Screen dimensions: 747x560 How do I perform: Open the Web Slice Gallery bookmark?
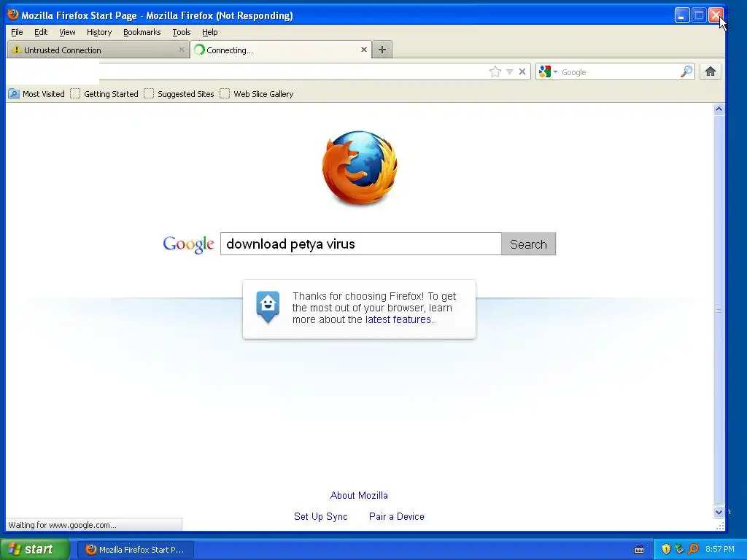tap(257, 94)
